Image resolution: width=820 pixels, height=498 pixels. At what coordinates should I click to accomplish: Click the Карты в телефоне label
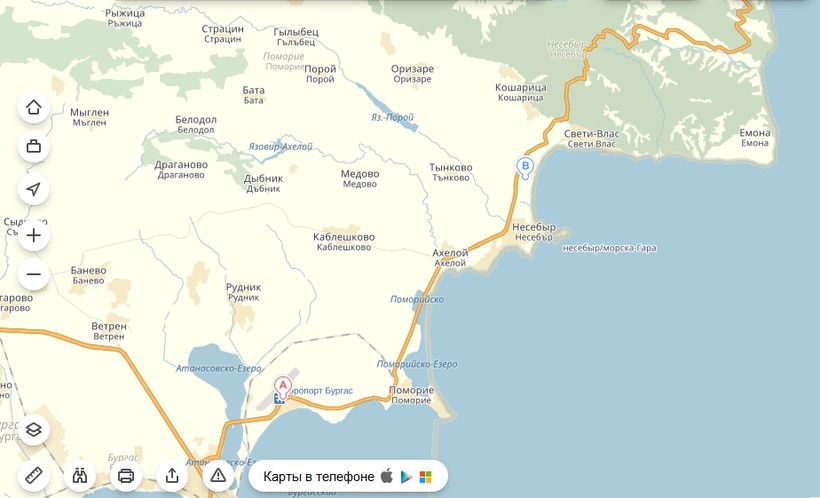point(318,477)
